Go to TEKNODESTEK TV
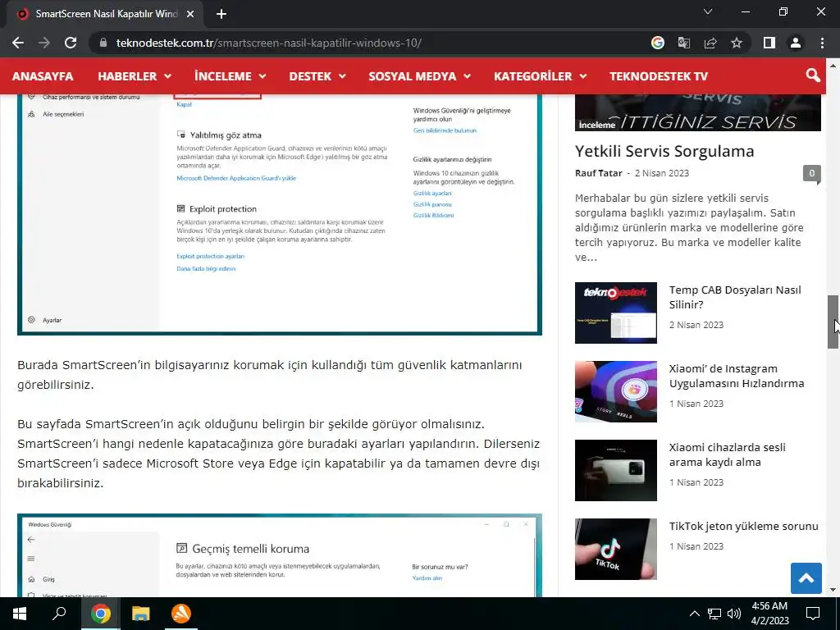The width and height of the screenshot is (840, 630). pyautogui.click(x=659, y=76)
